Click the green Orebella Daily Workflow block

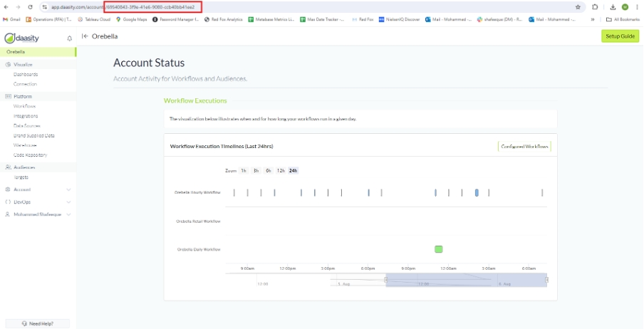[x=439, y=249]
